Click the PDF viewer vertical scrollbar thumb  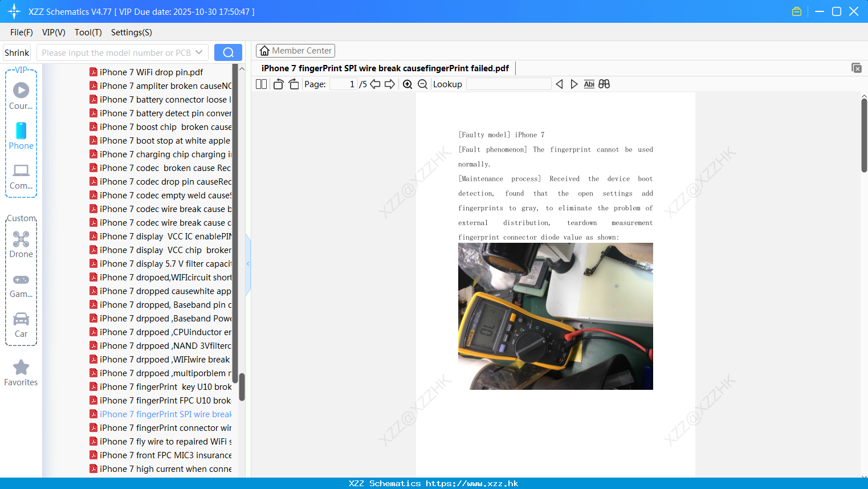point(864,135)
